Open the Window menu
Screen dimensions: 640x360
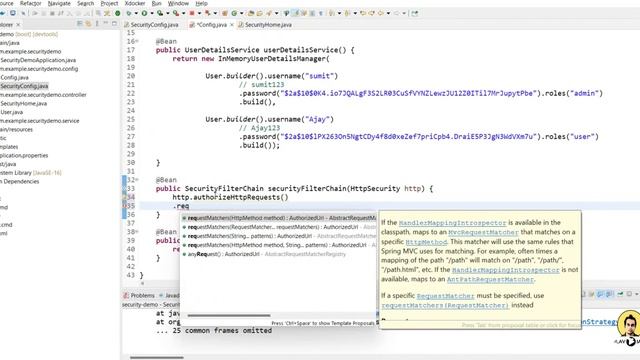pyautogui.click(x=178, y=3)
